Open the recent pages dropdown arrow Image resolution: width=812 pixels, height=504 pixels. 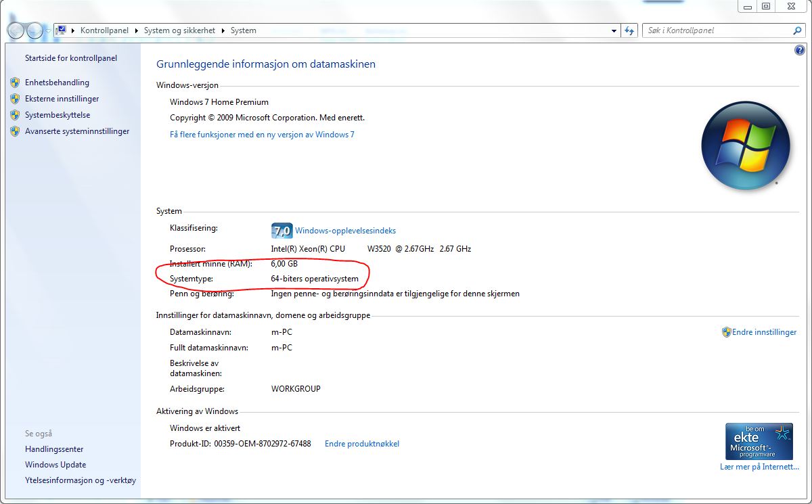pyautogui.click(x=47, y=31)
